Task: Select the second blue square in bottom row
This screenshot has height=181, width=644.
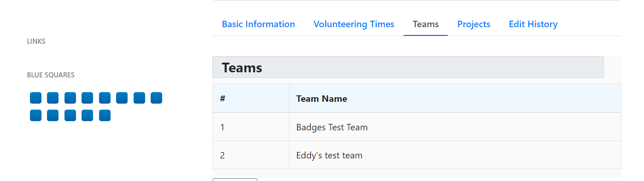Action: pos(53,116)
